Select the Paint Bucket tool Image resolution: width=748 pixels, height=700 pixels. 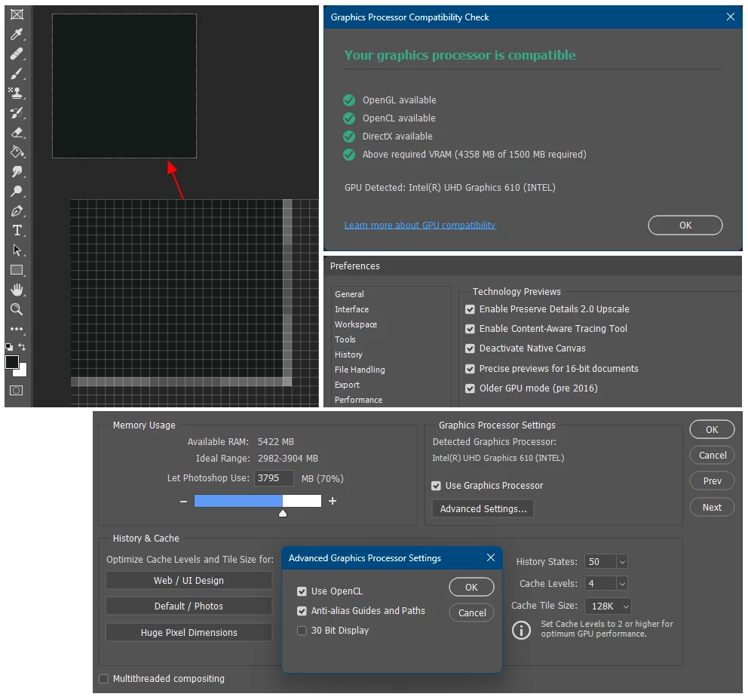[x=17, y=152]
